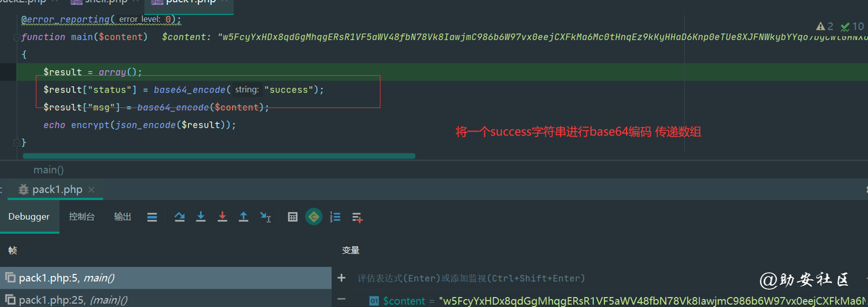Close the pack1.php debug session tab
The image size is (868, 307).
click(x=92, y=189)
